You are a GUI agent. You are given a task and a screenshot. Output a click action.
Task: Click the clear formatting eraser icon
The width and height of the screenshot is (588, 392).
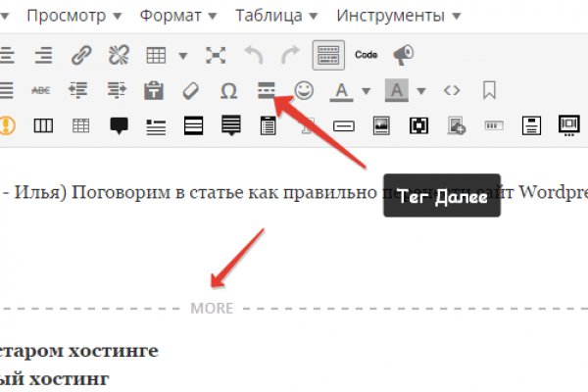click(x=191, y=90)
